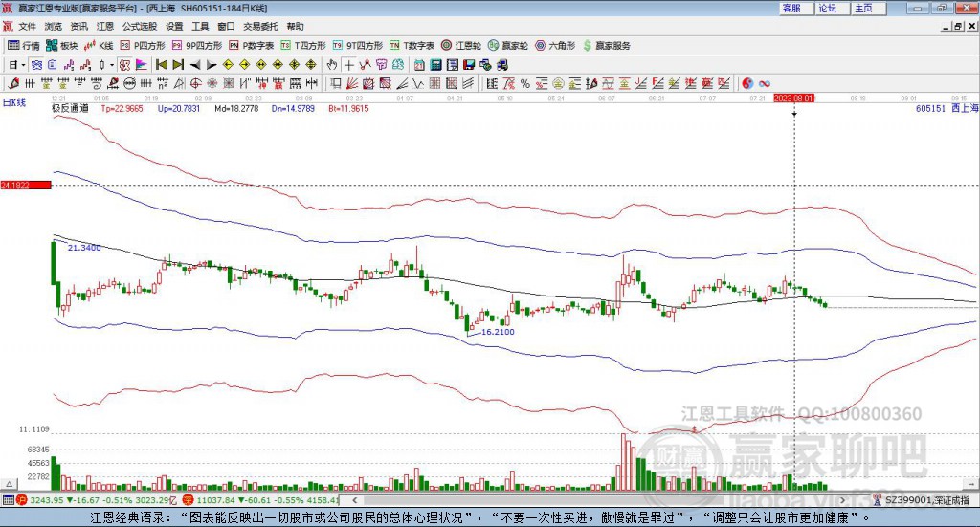Select the red target circle tool

coord(195,83)
